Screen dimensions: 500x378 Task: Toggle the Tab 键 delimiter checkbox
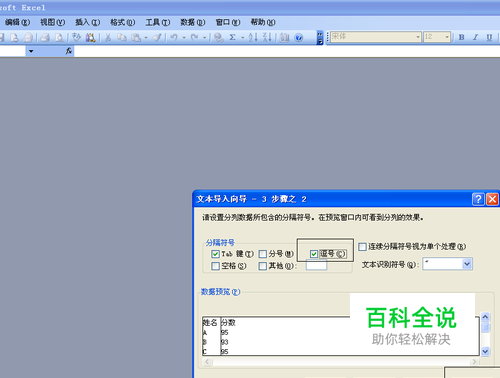(215, 254)
